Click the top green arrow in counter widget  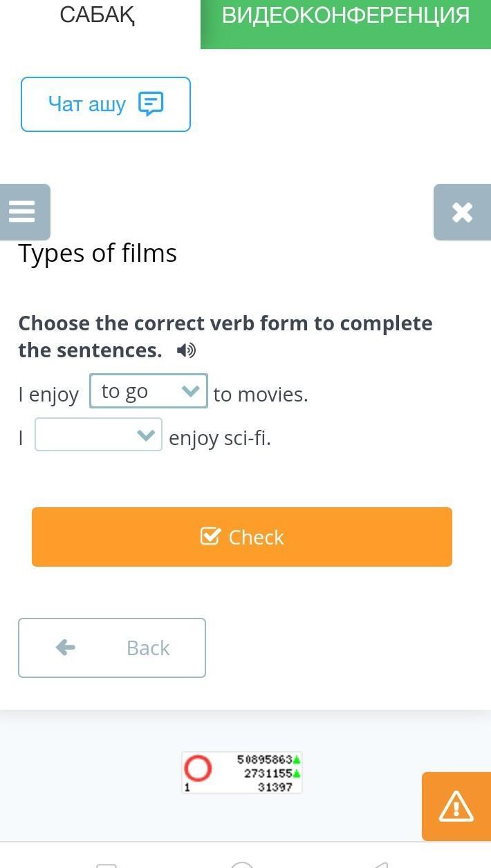[297, 759]
